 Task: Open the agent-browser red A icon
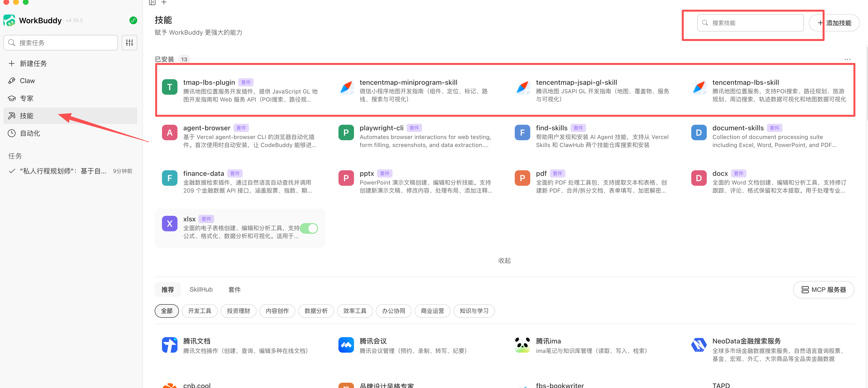click(x=169, y=132)
